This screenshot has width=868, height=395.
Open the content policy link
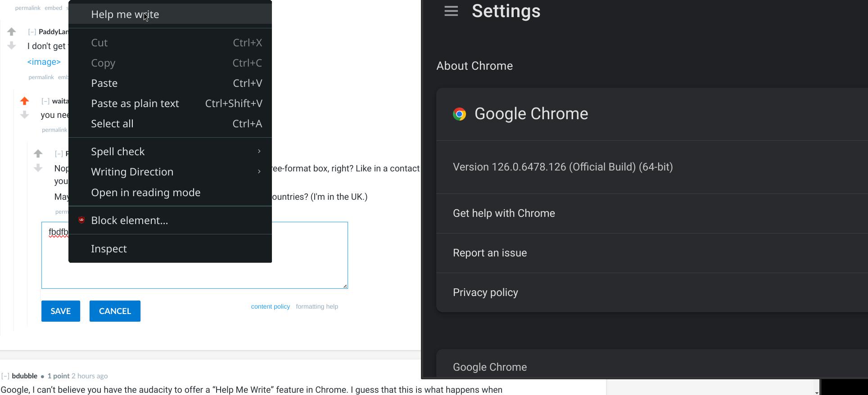pos(271,306)
